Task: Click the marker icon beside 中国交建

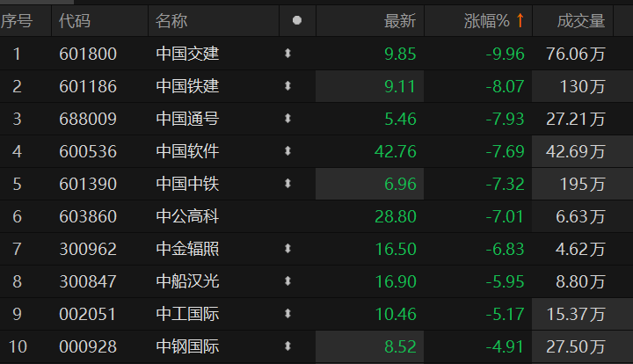Action: coord(287,54)
